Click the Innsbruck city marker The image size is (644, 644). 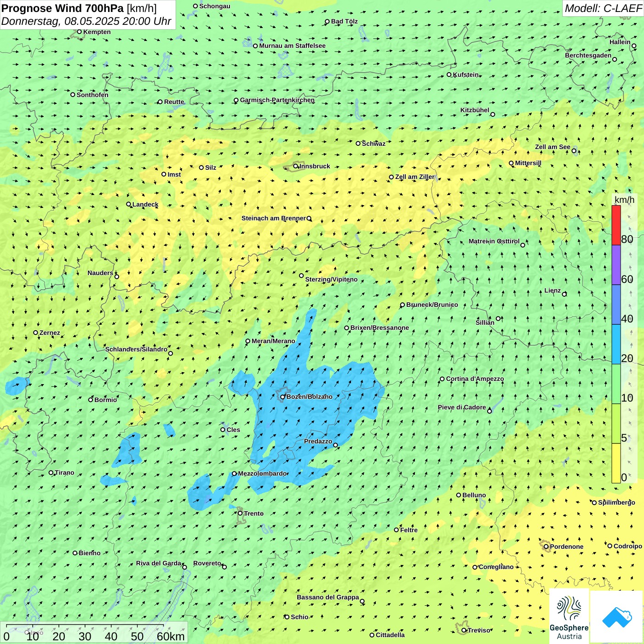296,166
